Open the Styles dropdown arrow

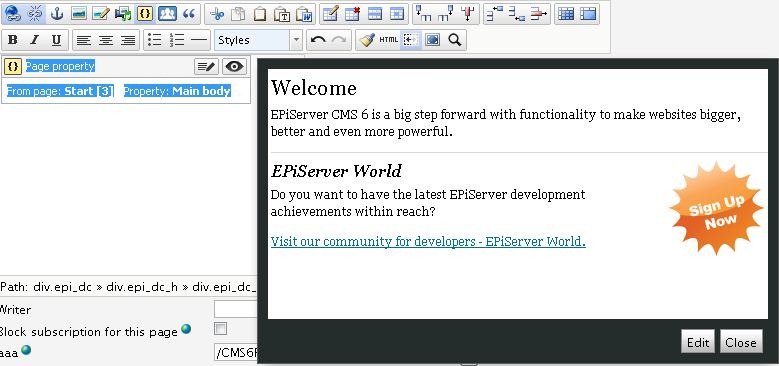click(296, 40)
